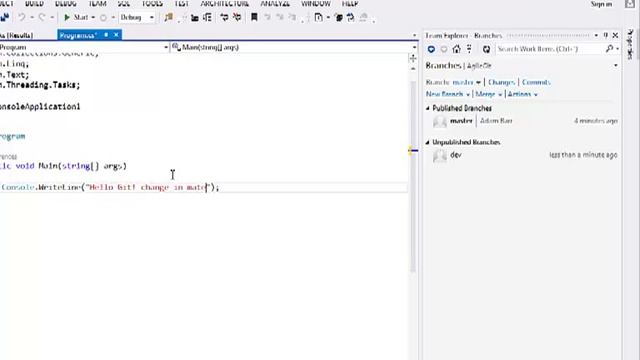Click the Undo toolbar icon

[22, 17]
